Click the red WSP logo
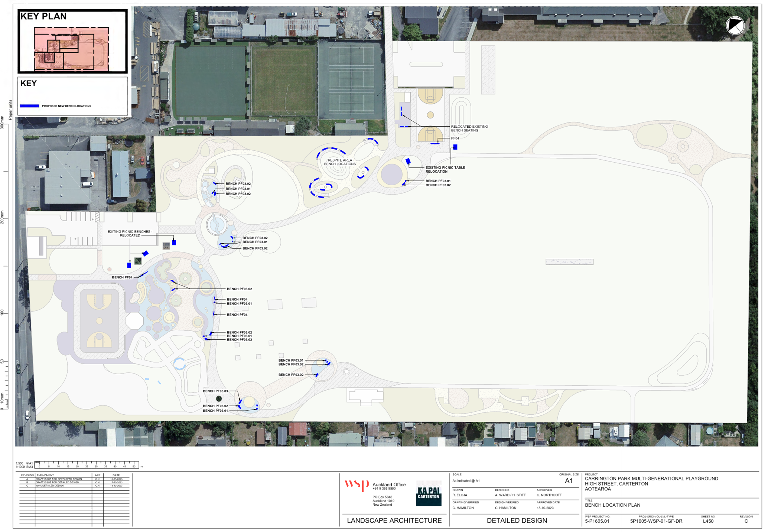This screenshot has width=765, height=532. (356, 484)
